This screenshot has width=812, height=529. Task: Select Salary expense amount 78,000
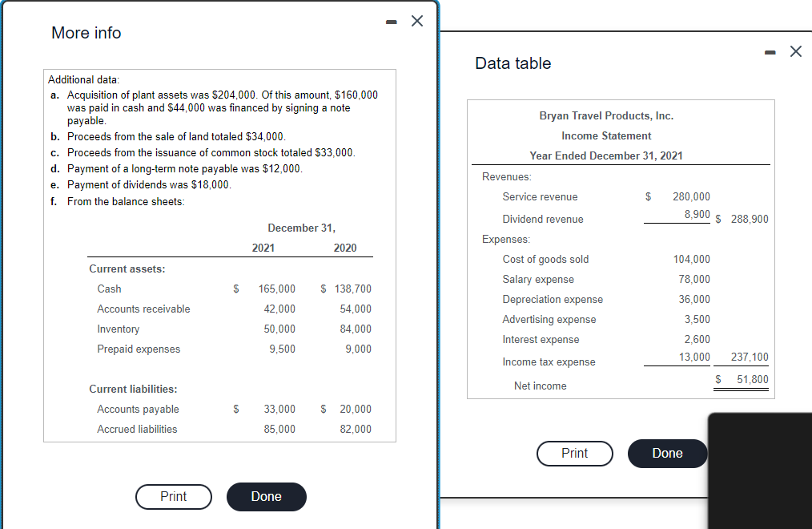click(694, 280)
